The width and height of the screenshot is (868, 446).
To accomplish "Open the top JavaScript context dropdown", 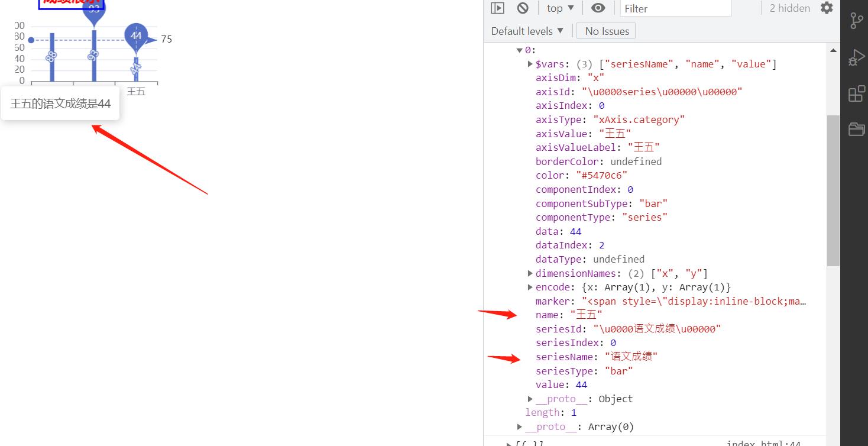I will [x=561, y=8].
